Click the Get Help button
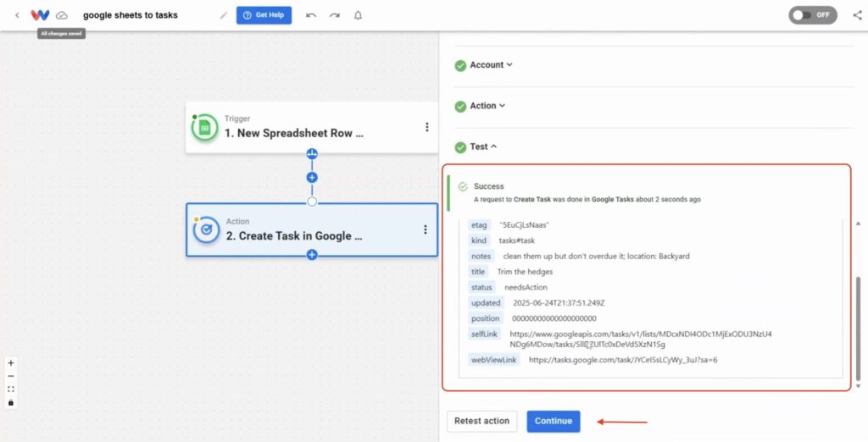Screen dimensions: 868x442 264,15
